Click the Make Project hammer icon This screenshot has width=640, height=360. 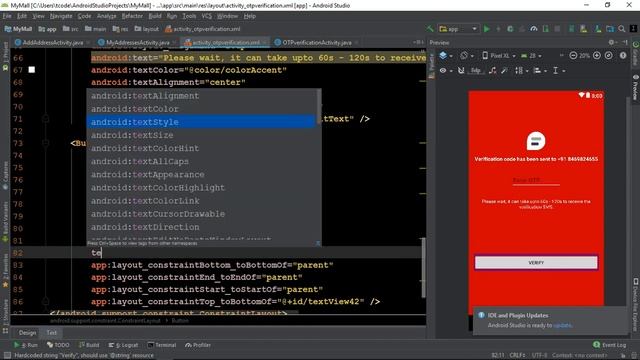[430, 29]
